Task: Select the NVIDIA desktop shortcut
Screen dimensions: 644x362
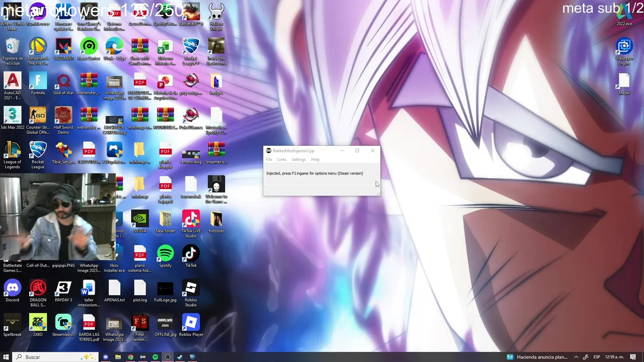Action: click(x=140, y=222)
